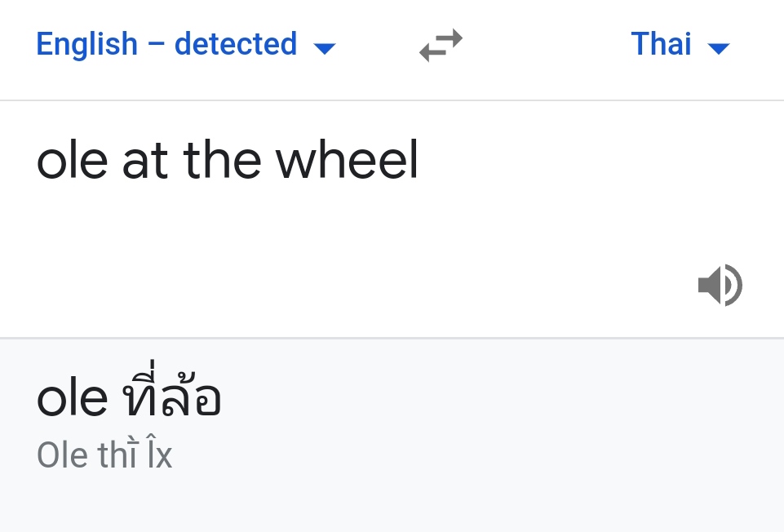
Task: Open the source language dropdown arrow
Action: tap(325, 48)
